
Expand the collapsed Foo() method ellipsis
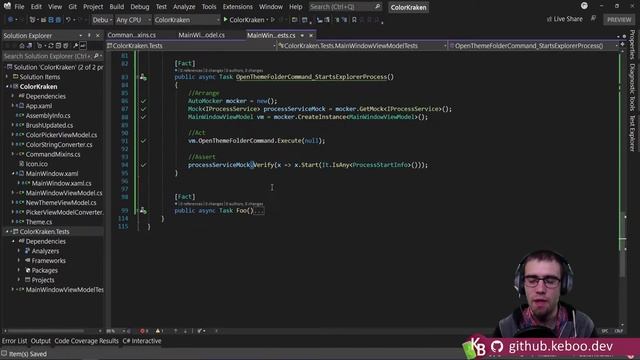[x=259, y=211]
